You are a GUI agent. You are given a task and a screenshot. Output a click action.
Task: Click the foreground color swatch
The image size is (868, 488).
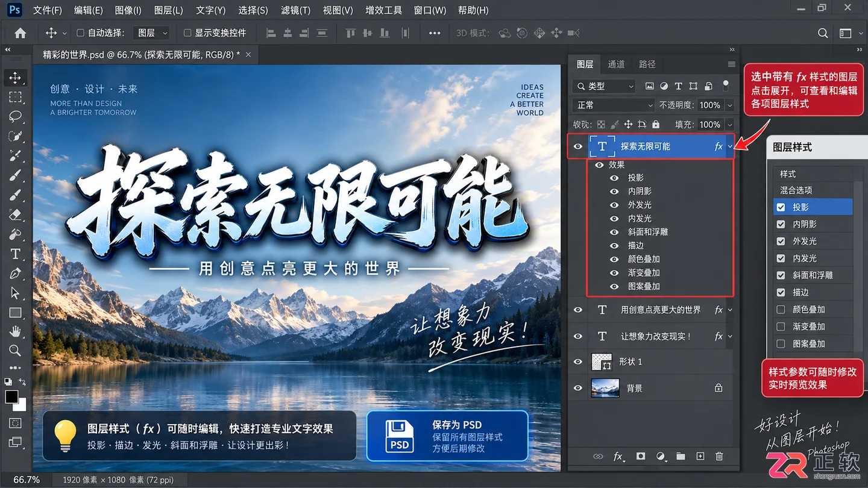11,397
